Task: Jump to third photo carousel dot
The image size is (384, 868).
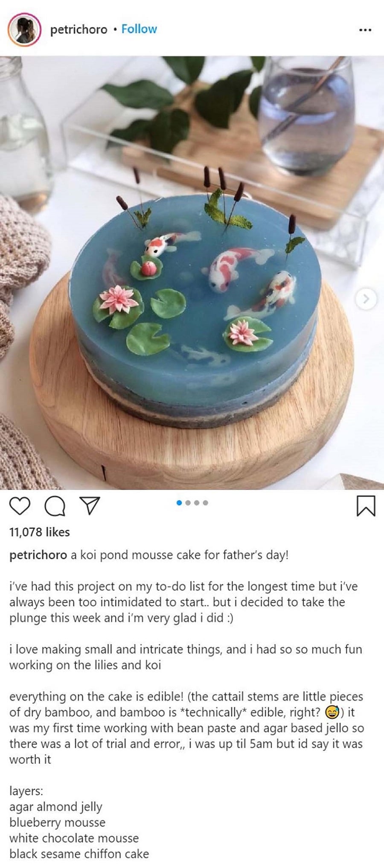Action: point(197,503)
